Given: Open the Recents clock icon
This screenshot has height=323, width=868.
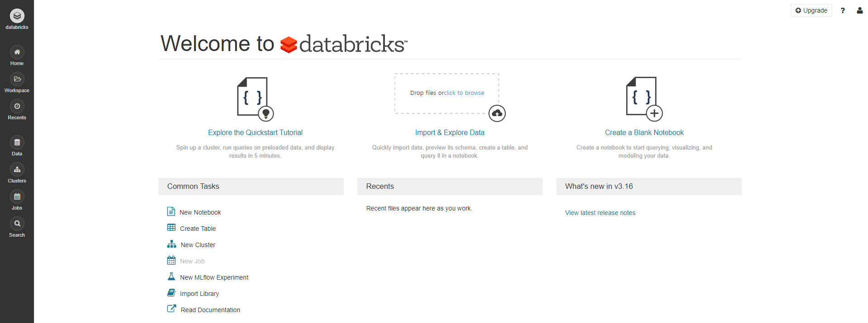Looking at the screenshot, I should (17, 107).
